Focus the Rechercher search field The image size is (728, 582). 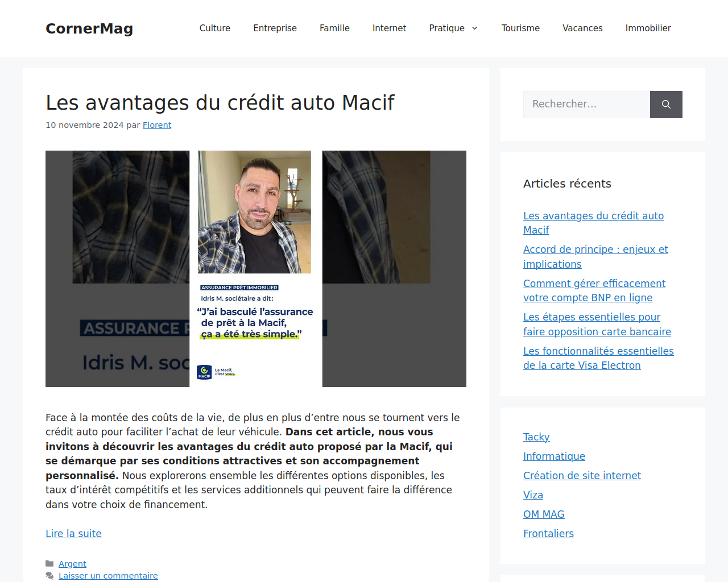pos(586,105)
